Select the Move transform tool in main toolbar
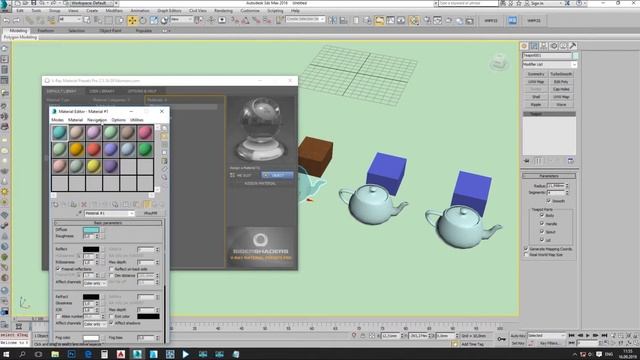The height and width of the screenshot is (360, 640). pos(132,20)
